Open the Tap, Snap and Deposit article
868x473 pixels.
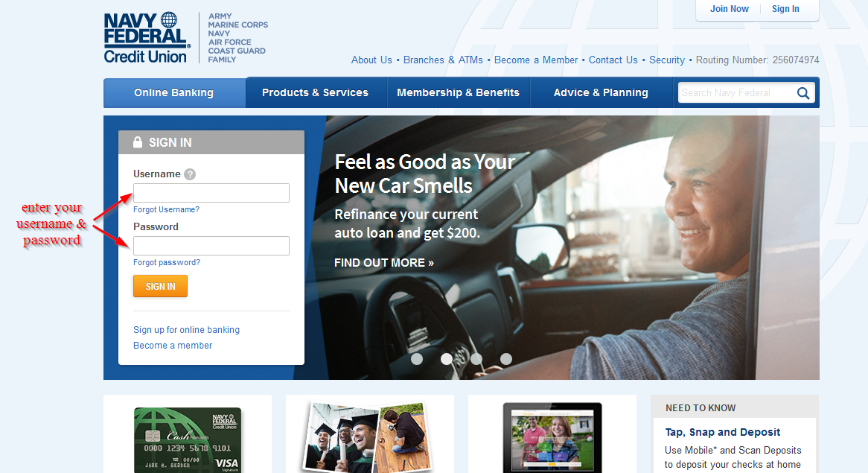coord(722,432)
